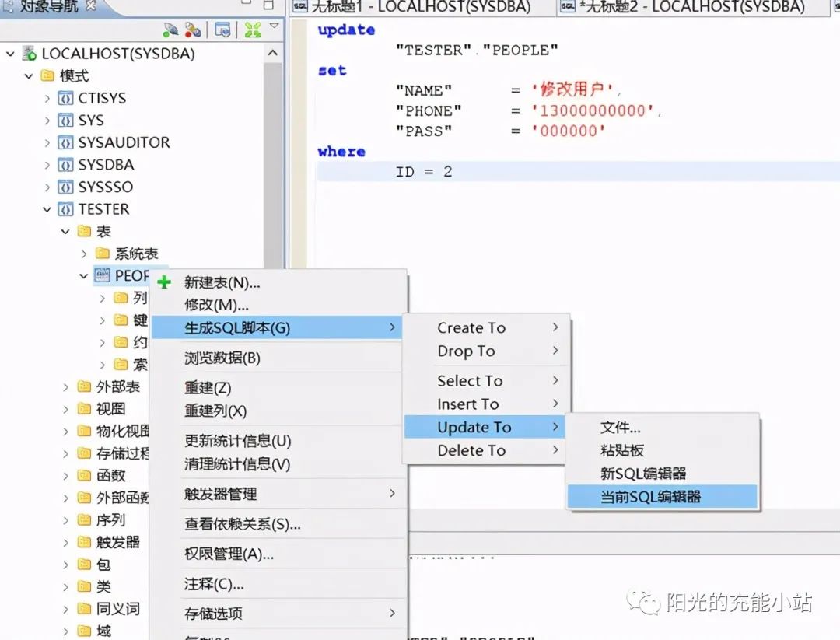The height and width of the screenshot is (640, 840).
Task: Open the Drop To submenu
Action: (x=485, y=351)
